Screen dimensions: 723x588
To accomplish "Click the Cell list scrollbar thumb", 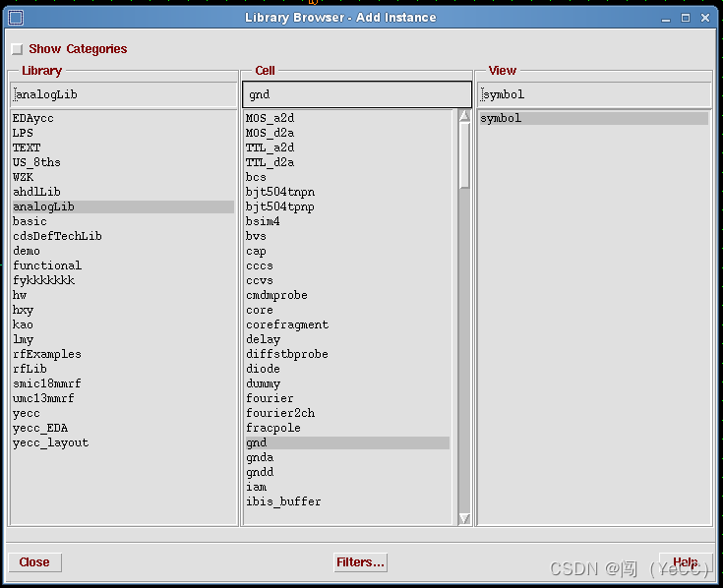I will click(464, 155).
